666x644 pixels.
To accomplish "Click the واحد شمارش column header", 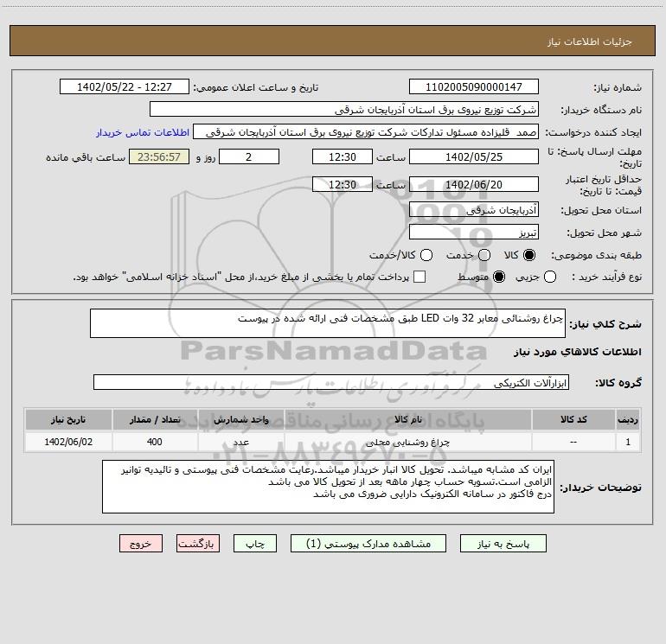I will [x=240, y=419].
